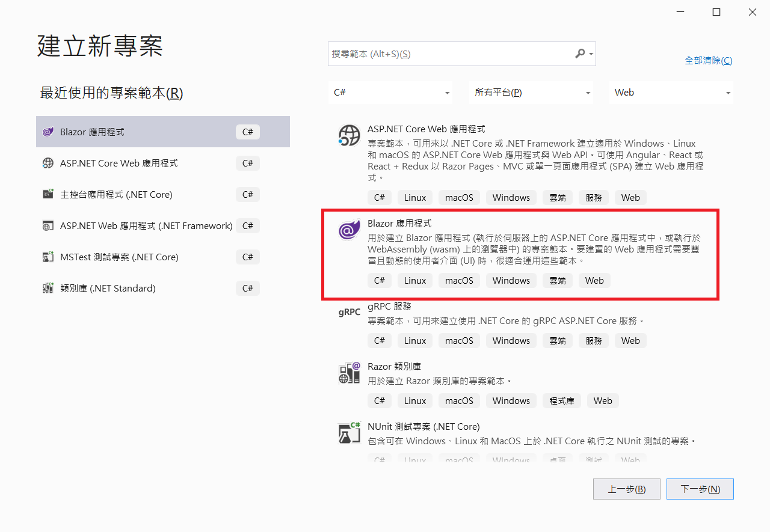Screen dimensions: 770x532
Task: Click macOS tag under Blazor 應用程式 template
Action: tap(459, 280)
